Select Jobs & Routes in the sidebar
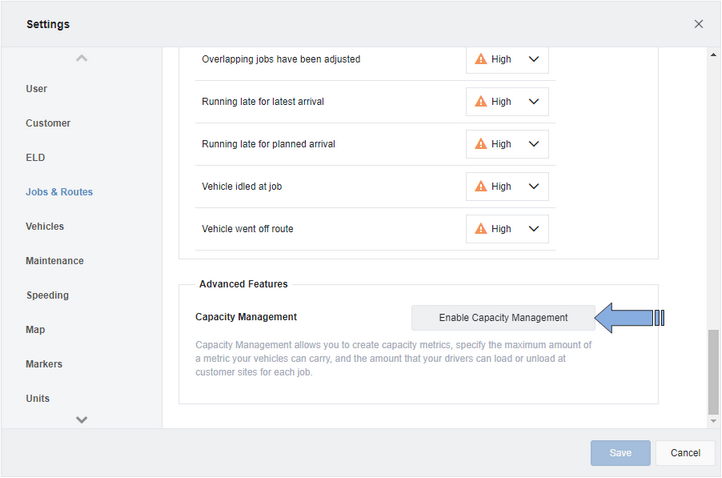The width and height of the screenshot is (722, 478). [59, 192]
